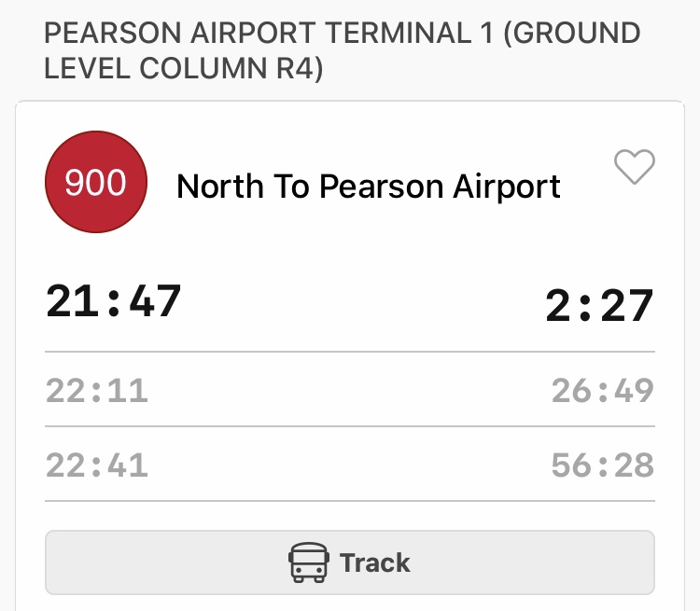Choose the 22:11 scheduled departure

[x=97, y=391]
